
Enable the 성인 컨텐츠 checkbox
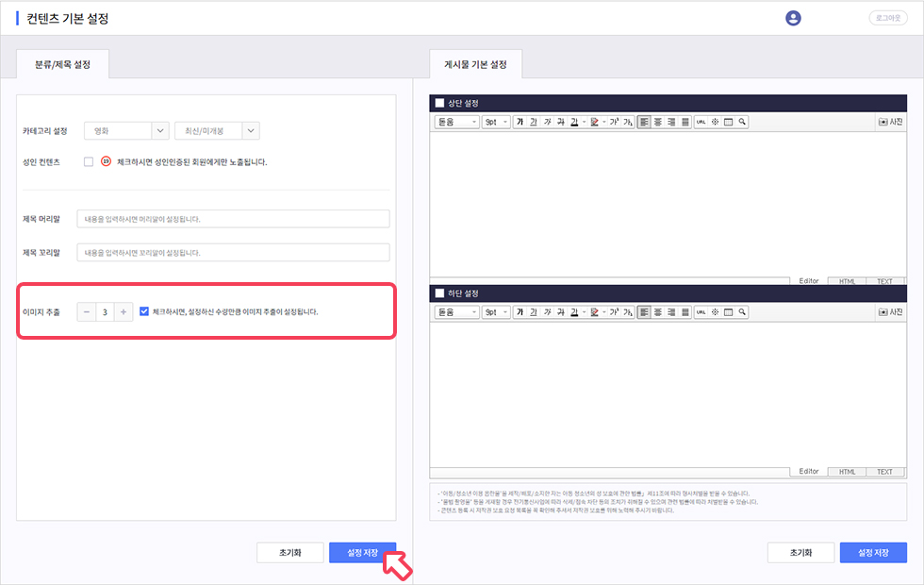[89, 161]
